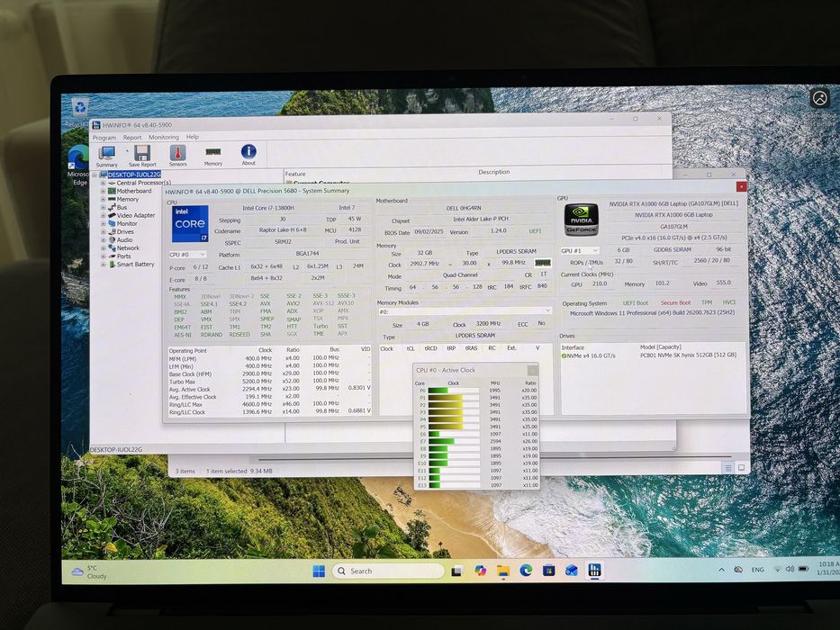Click the battery tray icon

[803, 569]
